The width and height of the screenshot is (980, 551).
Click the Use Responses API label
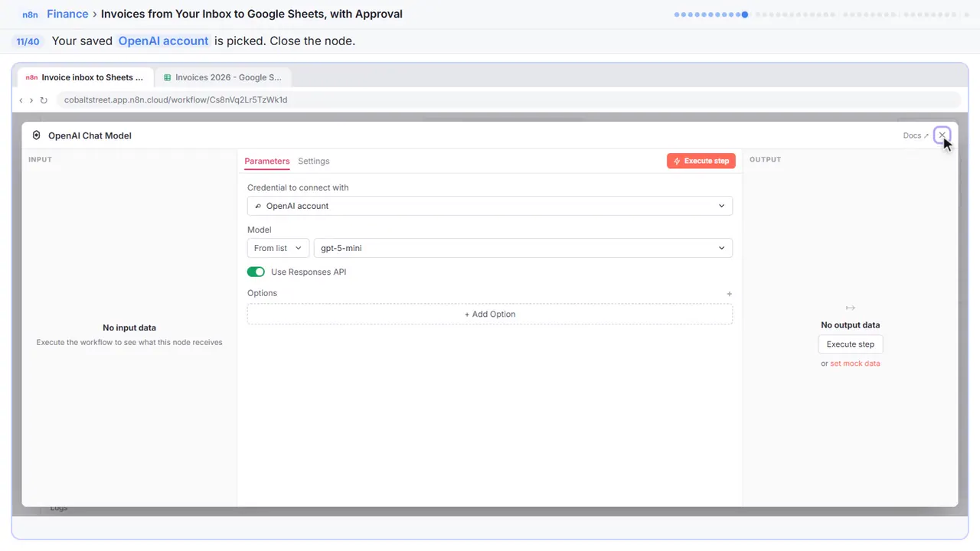[x=309, y=272]
